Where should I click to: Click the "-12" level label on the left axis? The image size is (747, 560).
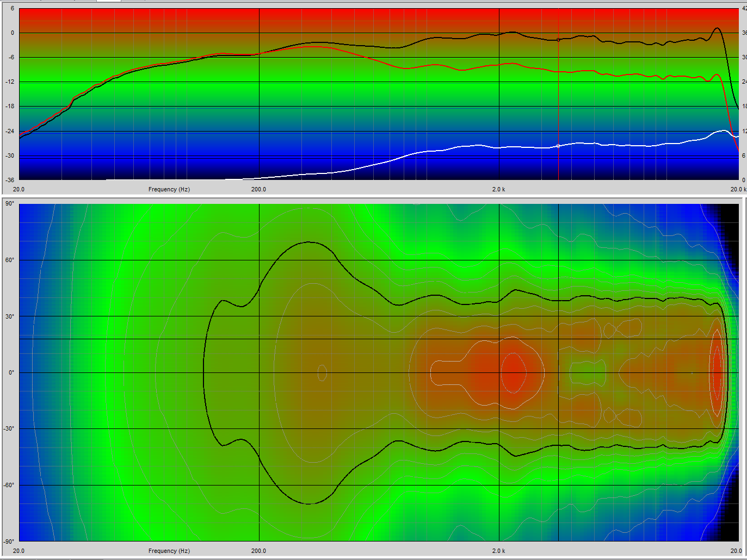(x=10, y=82)
